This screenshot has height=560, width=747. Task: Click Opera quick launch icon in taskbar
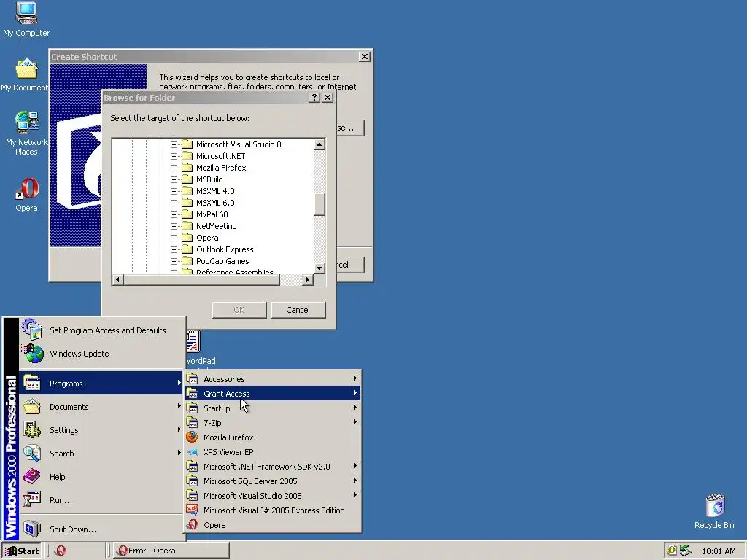(x=60, y=551)
